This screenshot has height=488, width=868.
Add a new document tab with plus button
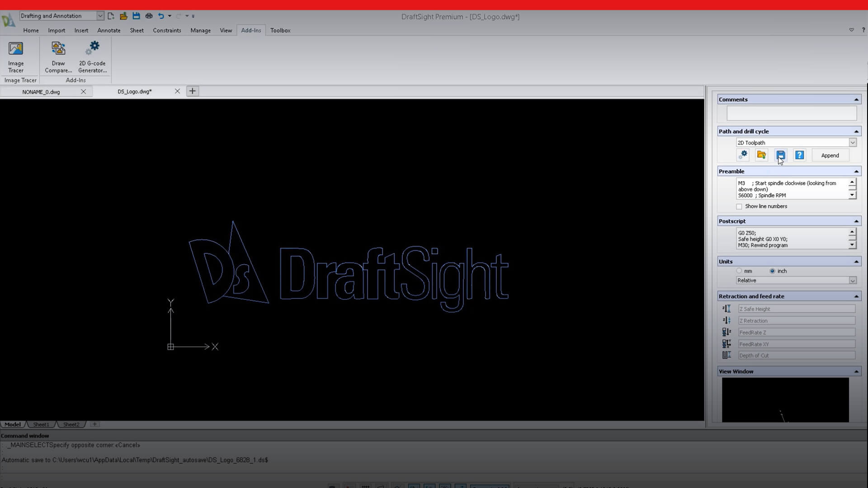click(x=192, y=91)
